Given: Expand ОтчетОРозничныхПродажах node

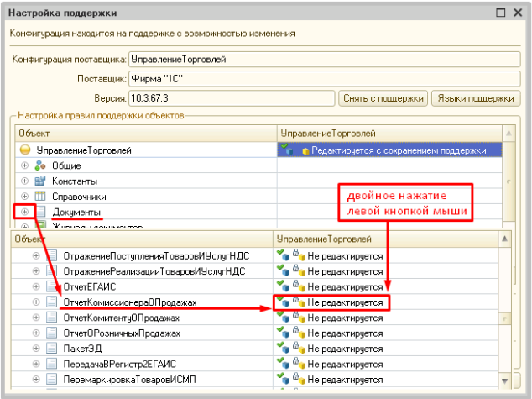Looking at the screenshot, I should tap(36, 333).
